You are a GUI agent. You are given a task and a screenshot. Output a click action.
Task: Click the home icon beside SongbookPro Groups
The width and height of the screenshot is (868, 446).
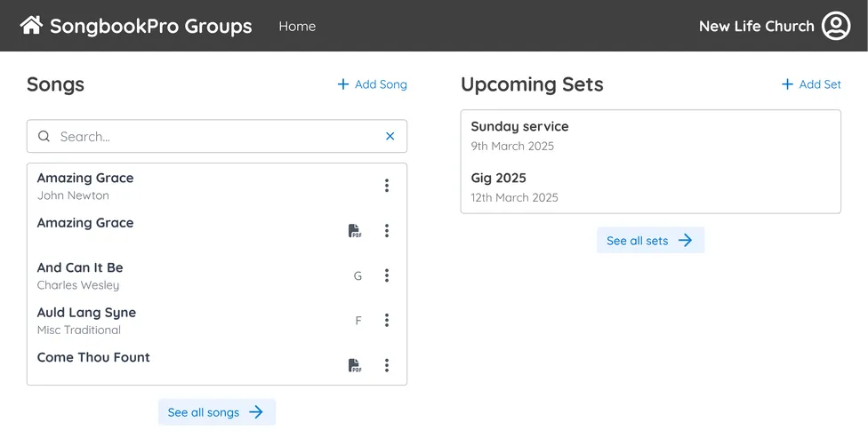[31, 26]
